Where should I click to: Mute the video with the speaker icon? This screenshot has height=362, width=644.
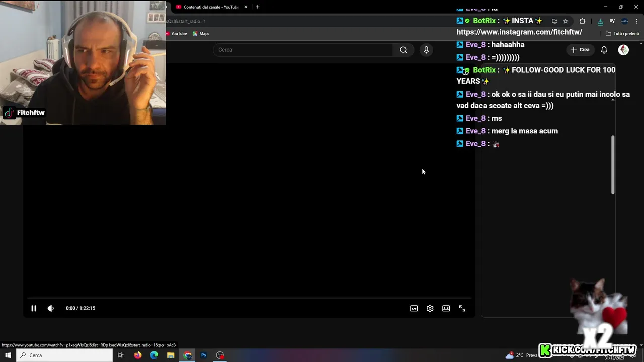(51, 308)
